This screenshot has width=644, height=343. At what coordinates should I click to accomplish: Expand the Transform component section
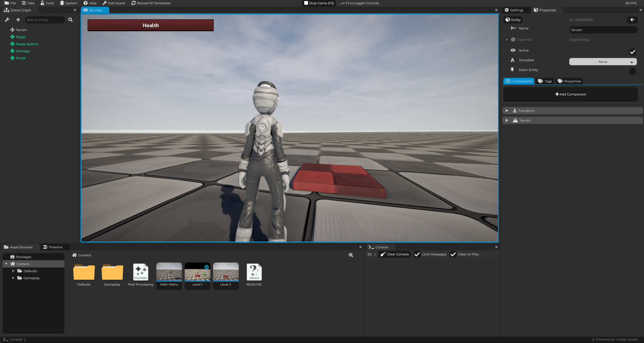pos(507,110)
